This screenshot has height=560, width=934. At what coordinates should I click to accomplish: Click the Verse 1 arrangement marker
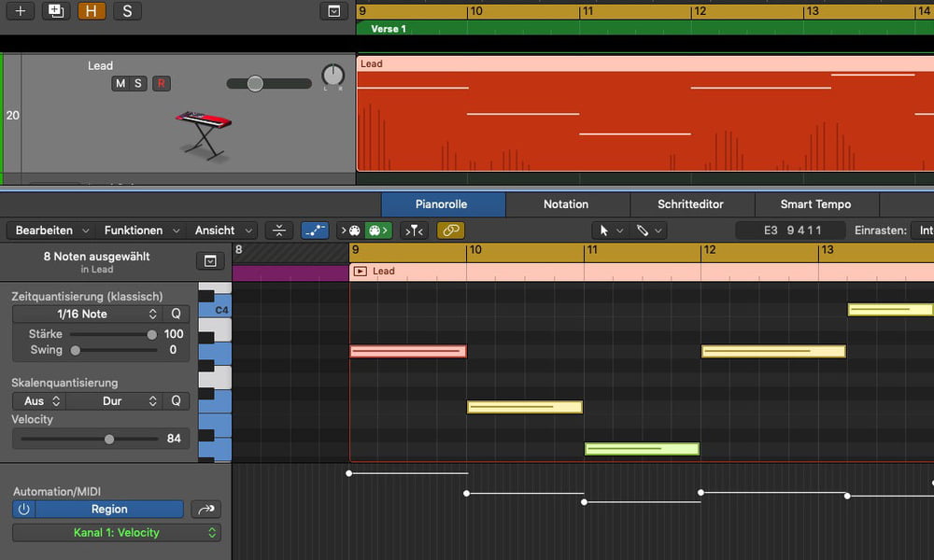click(x=389, y=29)
